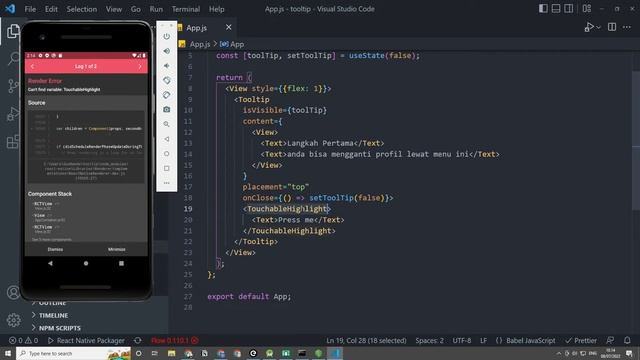The height and width of the screenshot is (360, 640).
Task: Expand the NPM SCRIPTS section
Action: click(60, 328)
